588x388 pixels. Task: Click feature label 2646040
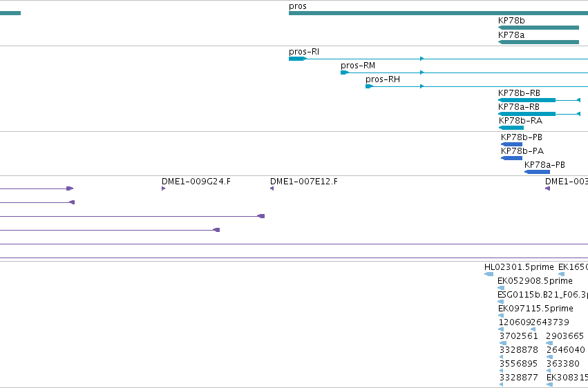(565, 350)
